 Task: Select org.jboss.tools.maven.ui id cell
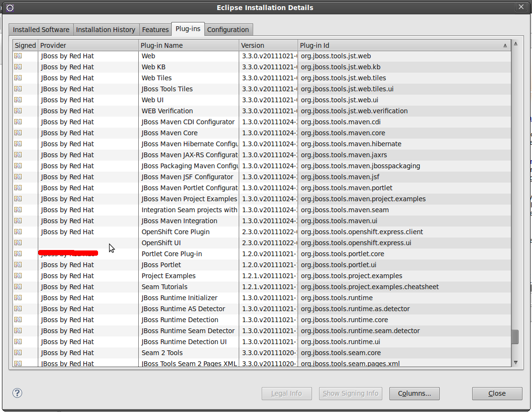pos(339,221)
